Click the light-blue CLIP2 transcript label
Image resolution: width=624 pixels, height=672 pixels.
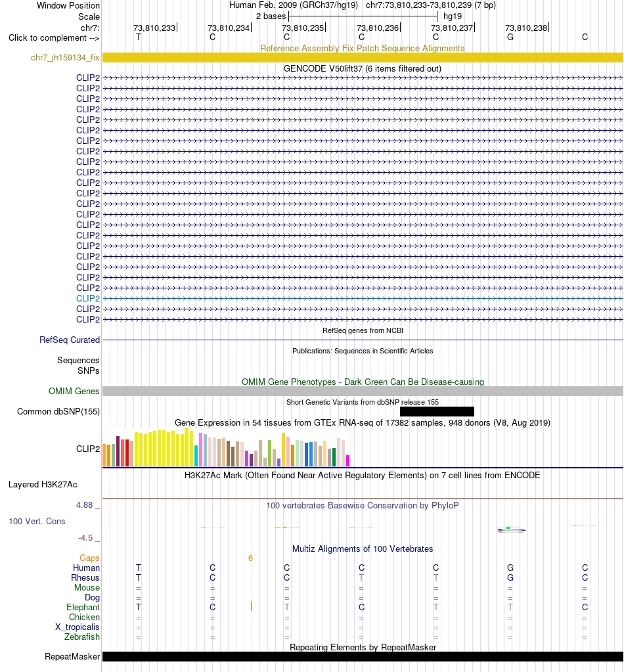coord(88,298)
